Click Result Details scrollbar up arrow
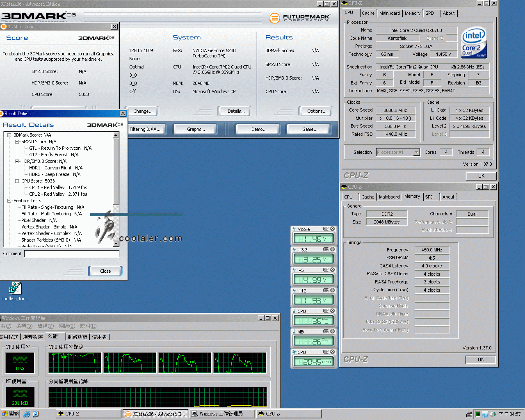The height and width of the screenshot is (420, 525). pos(116,135)
